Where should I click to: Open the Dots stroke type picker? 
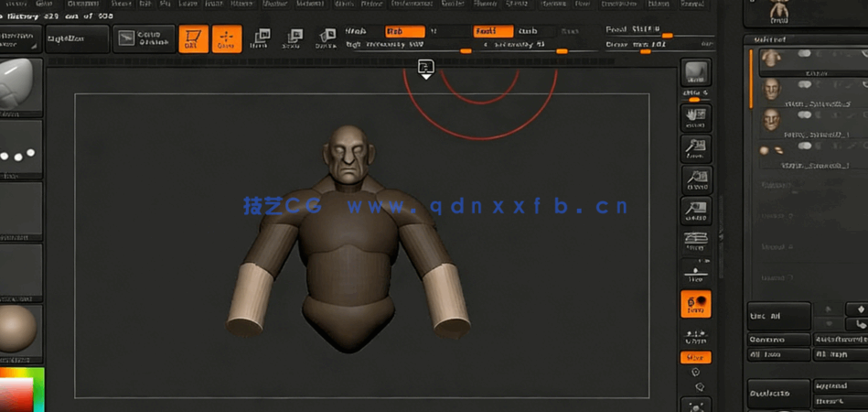tap(20, 149)
